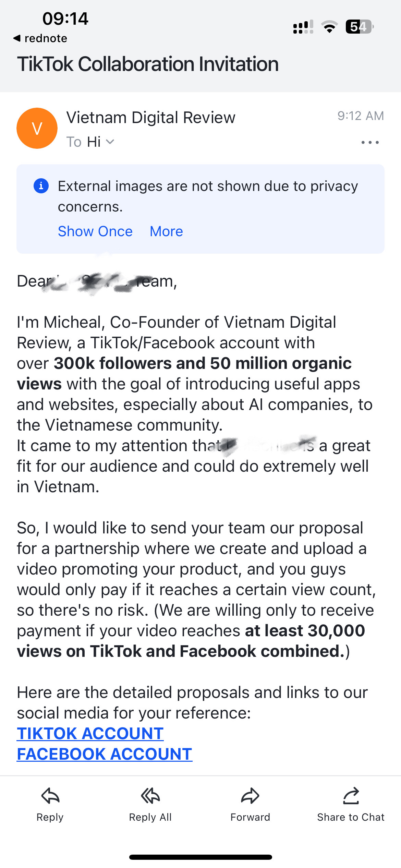Expand the recipient details chevron

110,142
